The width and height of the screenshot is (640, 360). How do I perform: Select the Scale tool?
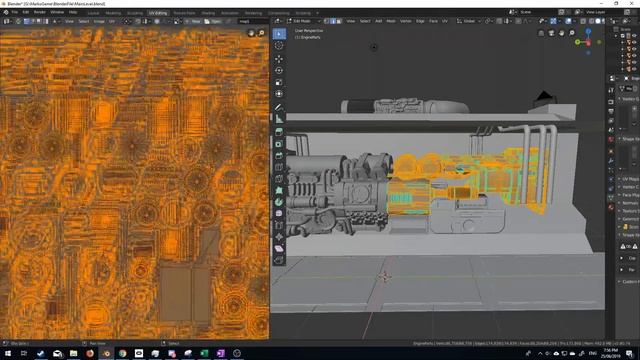(x=279, y=82)
